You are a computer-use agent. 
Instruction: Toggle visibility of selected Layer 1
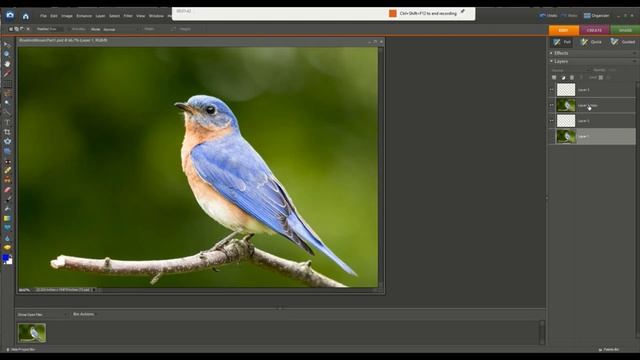(x=552, y=136)
